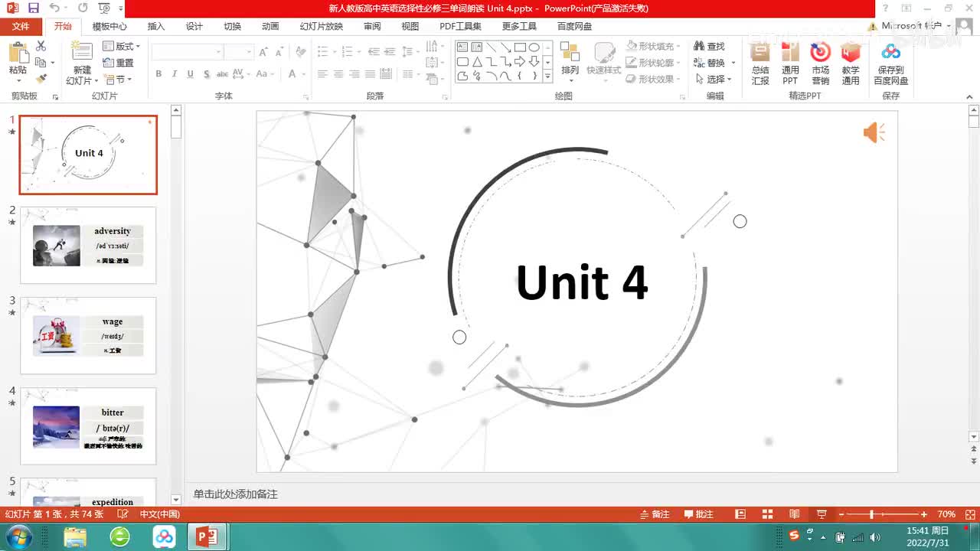Open the 节 section dropdown
Image resolution: width=980 pixels, height=551 pixels.
point(118,80)
